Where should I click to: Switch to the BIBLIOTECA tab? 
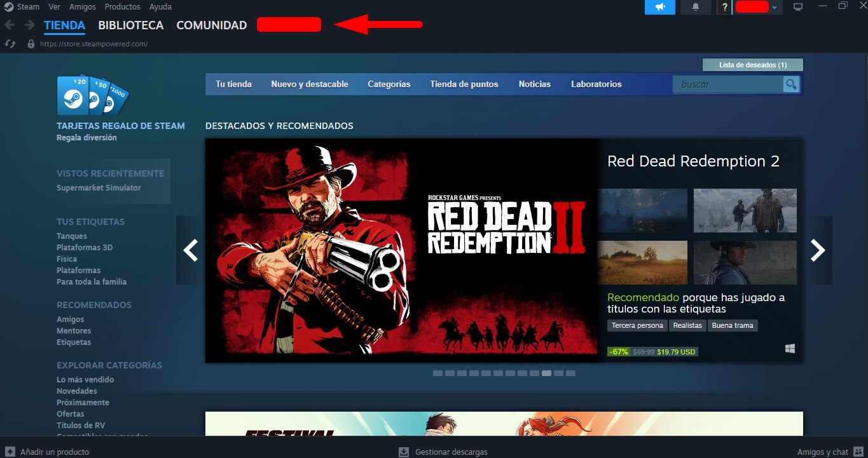click(x=131, y=25)
